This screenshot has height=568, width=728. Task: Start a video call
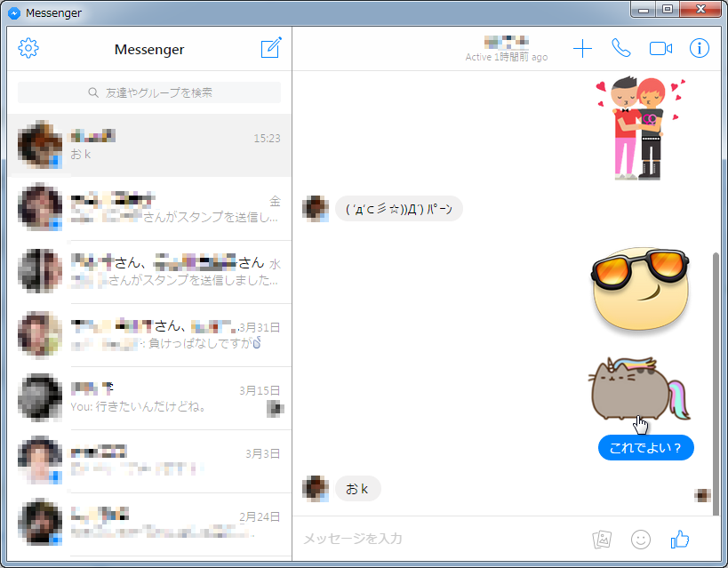[660, 49]
